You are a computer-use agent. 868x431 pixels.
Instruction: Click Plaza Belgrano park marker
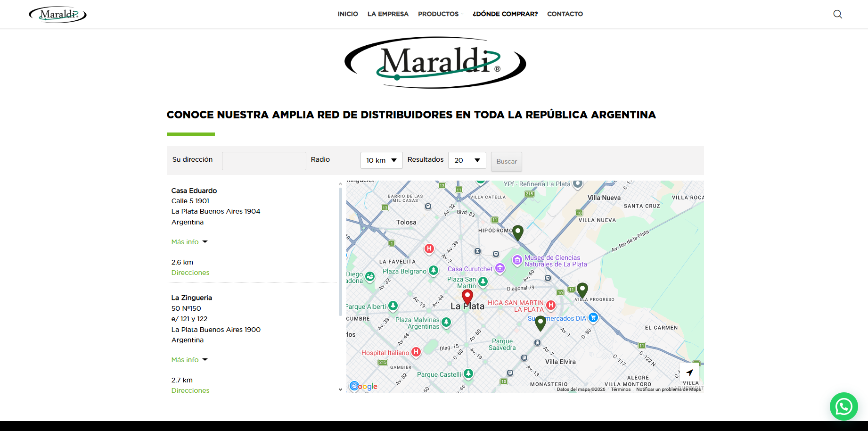(434, 270)
